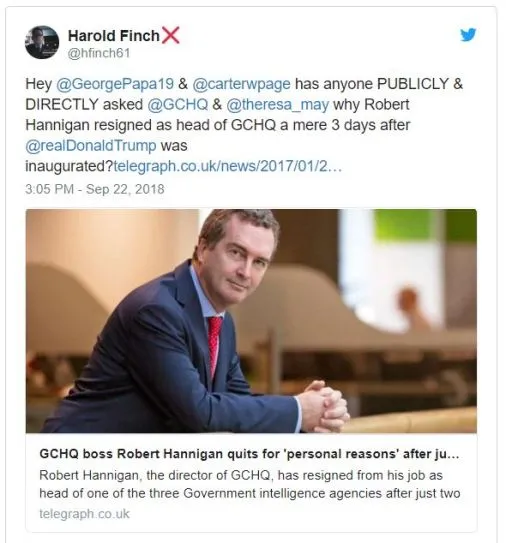Viewport: 506px width, 543px height.
Task: Open the Robert Hannigan article photo
Action: coord(251,321)
